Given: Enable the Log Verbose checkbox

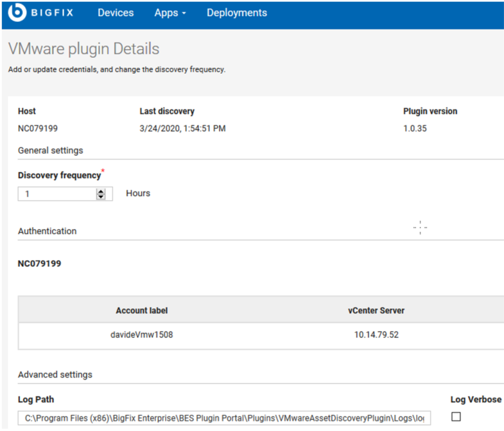Looking at the screenshot, I should pyautogui.click(x=456, y=416).
